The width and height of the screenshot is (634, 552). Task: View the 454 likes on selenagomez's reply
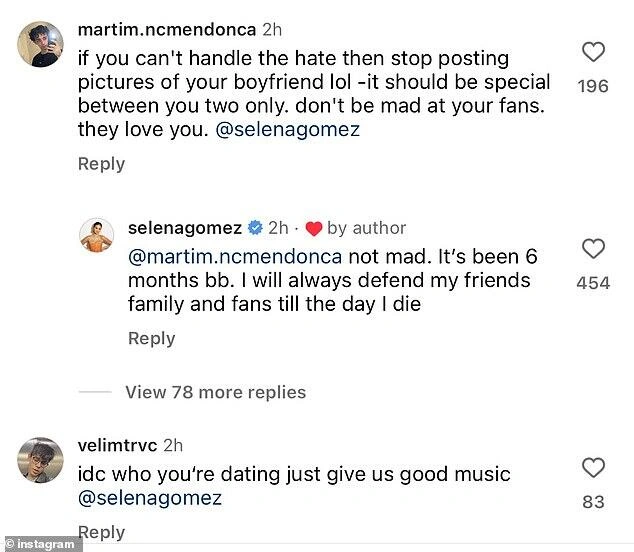coord(593,284)
